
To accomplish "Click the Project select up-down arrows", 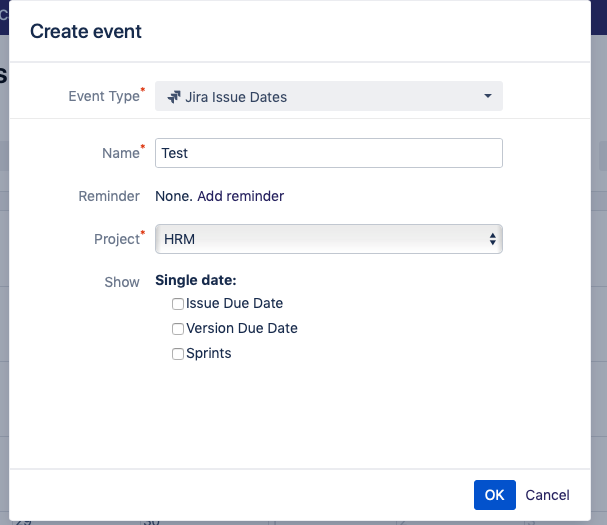I will [x=492, y=239].
